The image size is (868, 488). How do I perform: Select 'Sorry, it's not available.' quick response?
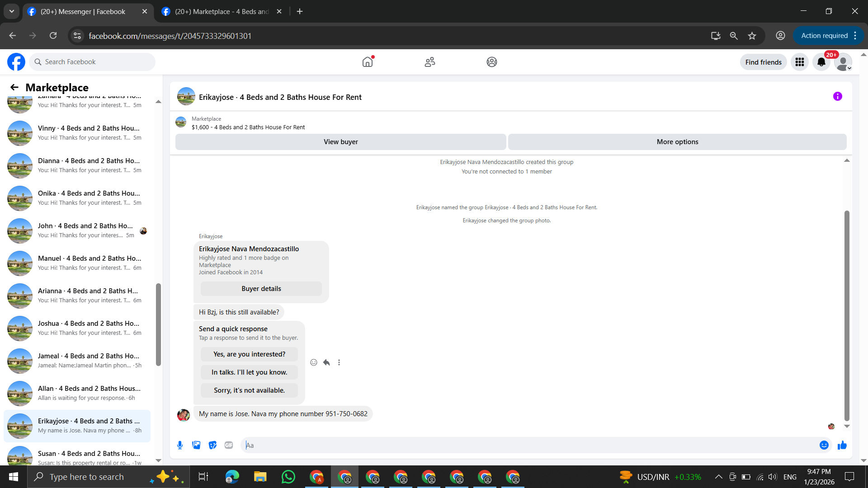pyautogui.click(x=249, y=390)
